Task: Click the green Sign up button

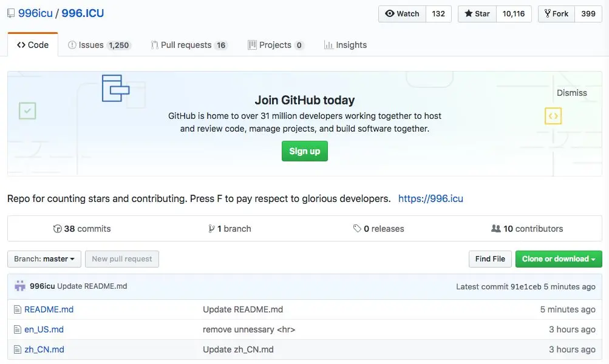Action: point(305,151)
